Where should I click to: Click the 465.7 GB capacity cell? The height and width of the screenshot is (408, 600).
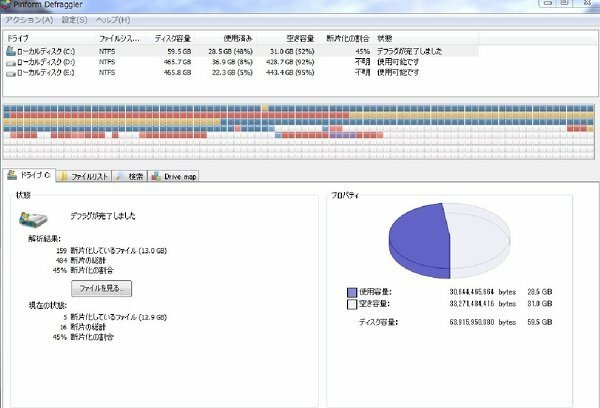[x=177, y=62]
